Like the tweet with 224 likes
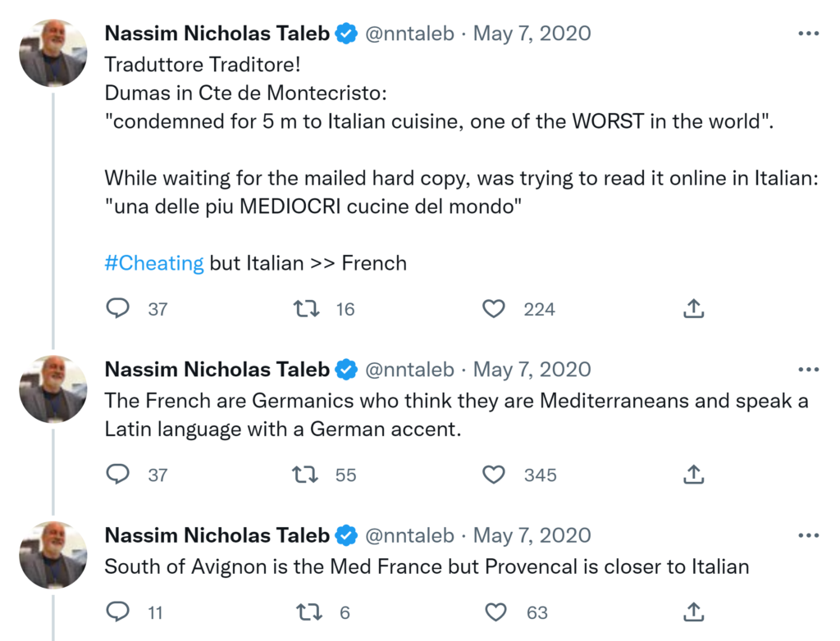Viewport: 840px width, 641px height. pyautogui.click(x=493, y=309)
